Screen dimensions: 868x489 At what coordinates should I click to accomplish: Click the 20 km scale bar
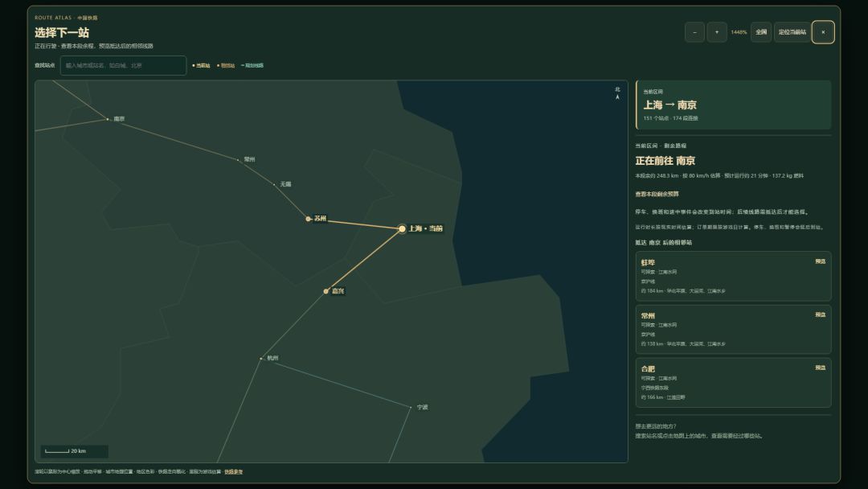(74, 450)
